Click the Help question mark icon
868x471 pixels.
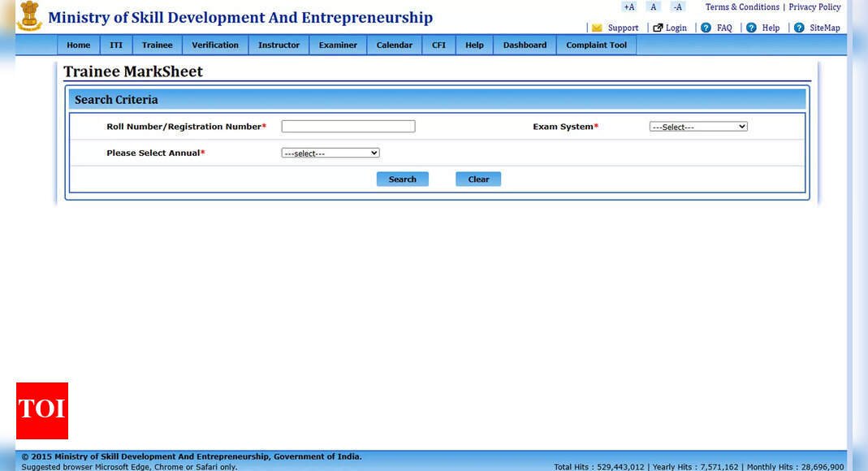(x=751, y=28)
